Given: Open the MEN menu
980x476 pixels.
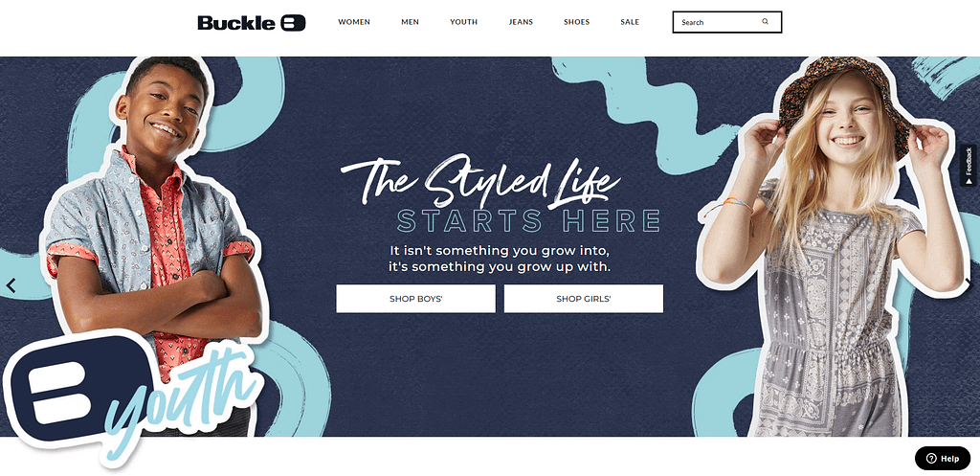Looking at the screenshot, I should pyautogui.click(x=410, y=22).
